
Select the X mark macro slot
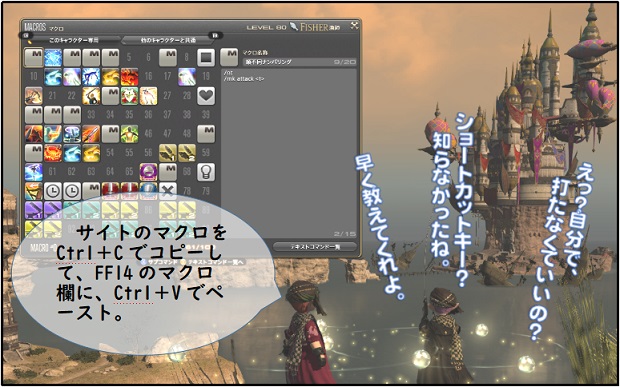coord(168,191)
